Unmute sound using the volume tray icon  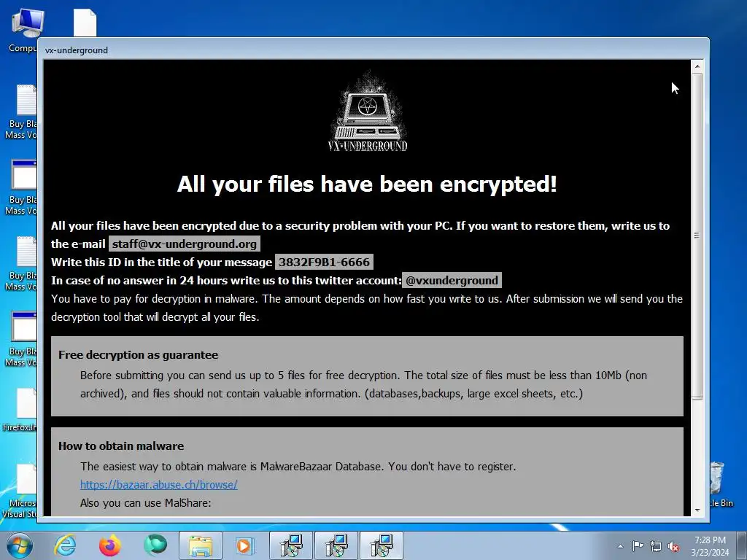673,546
